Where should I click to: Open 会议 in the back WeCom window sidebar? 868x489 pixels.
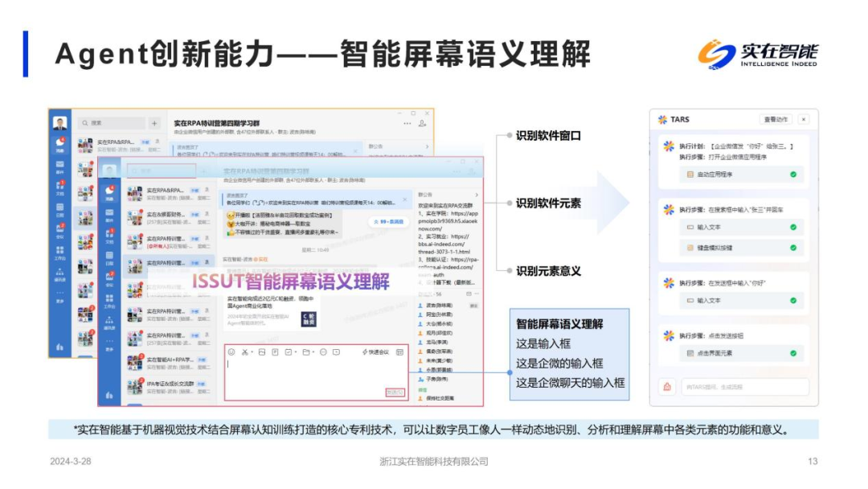[59, 230]
